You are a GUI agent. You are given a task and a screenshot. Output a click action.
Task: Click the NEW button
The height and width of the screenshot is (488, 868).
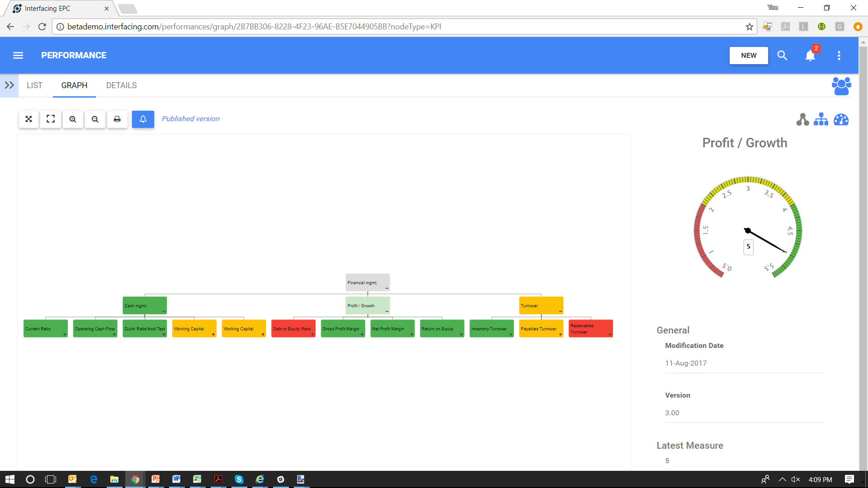748,56
